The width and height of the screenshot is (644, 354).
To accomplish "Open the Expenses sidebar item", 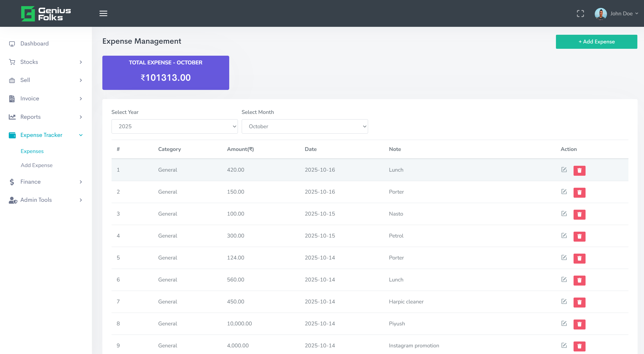I will tap(32, 151).
